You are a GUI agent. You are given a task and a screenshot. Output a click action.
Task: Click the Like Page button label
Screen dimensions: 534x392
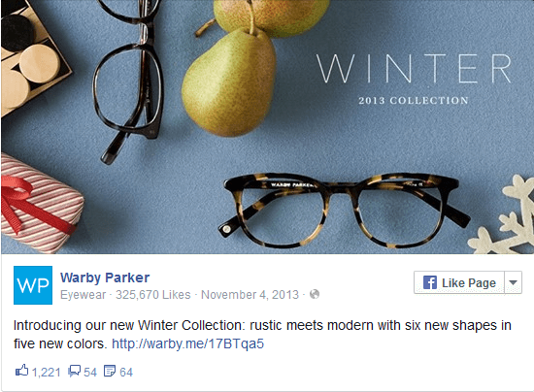tap(469, 282)
